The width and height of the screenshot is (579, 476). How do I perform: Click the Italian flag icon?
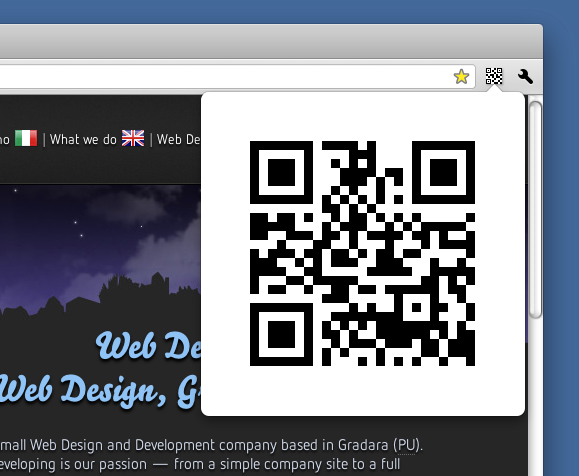click(26, 138)
